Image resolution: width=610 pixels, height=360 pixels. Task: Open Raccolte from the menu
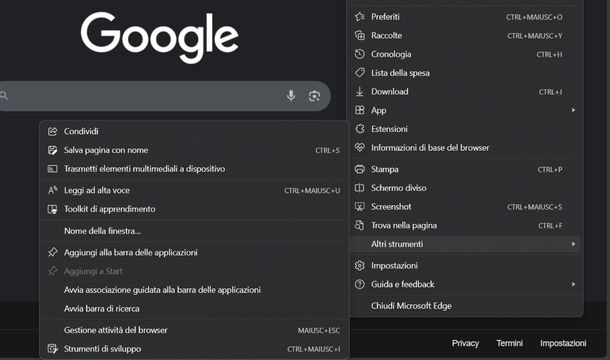[x=465, y=35]
